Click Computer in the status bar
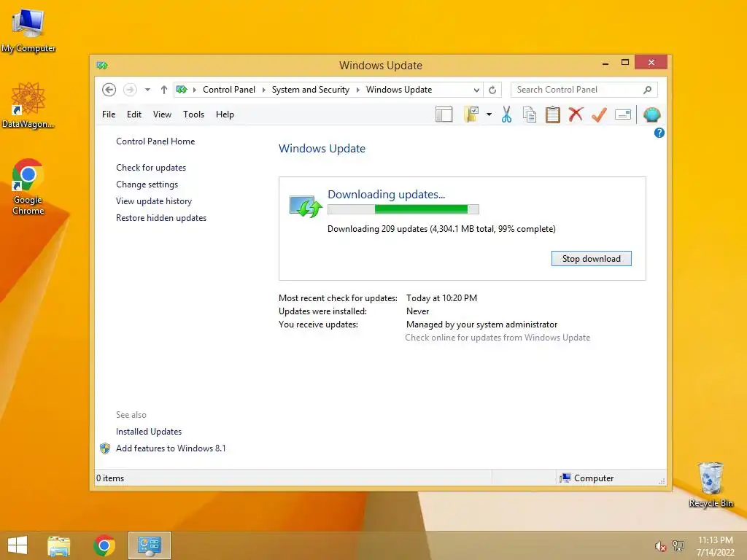 (587, 478)
